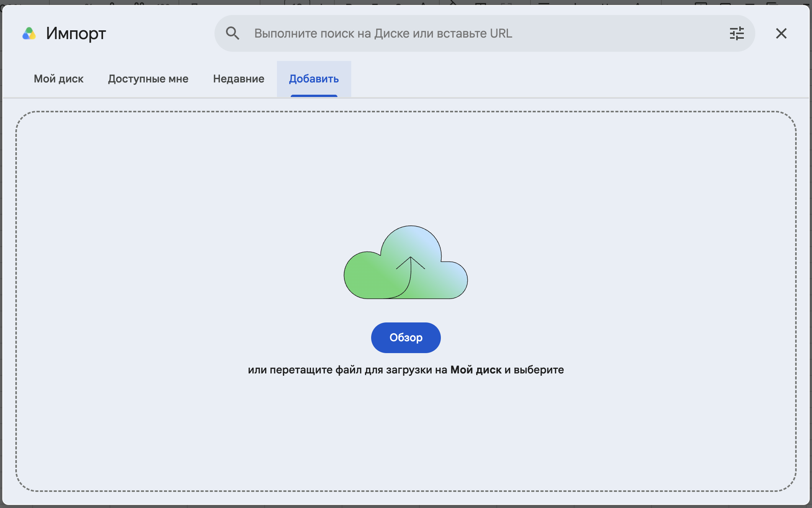Open advanced search filter options
The height and width of the screenshot is (508, 812).
point(737,33)
